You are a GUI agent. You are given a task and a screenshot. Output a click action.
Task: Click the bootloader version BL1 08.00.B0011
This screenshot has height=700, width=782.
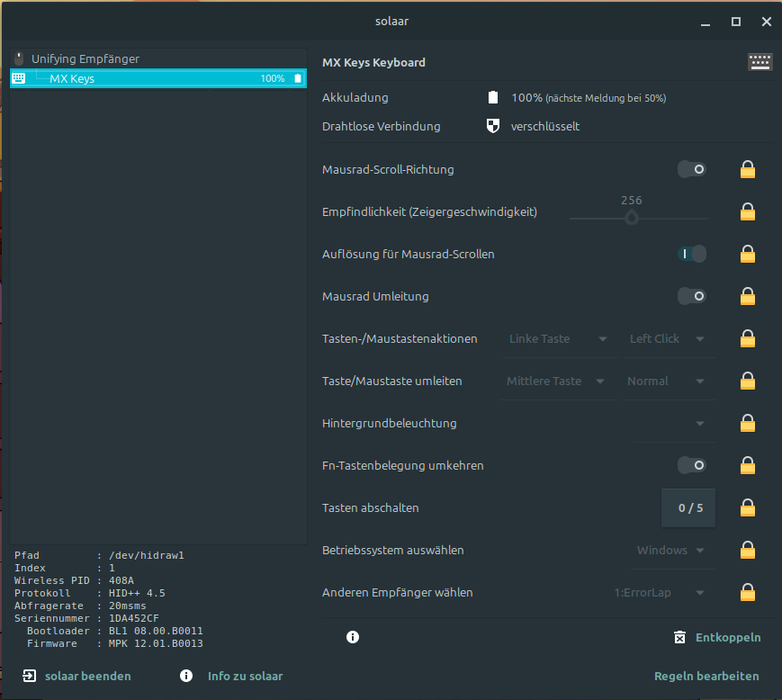tap(156, 632)
